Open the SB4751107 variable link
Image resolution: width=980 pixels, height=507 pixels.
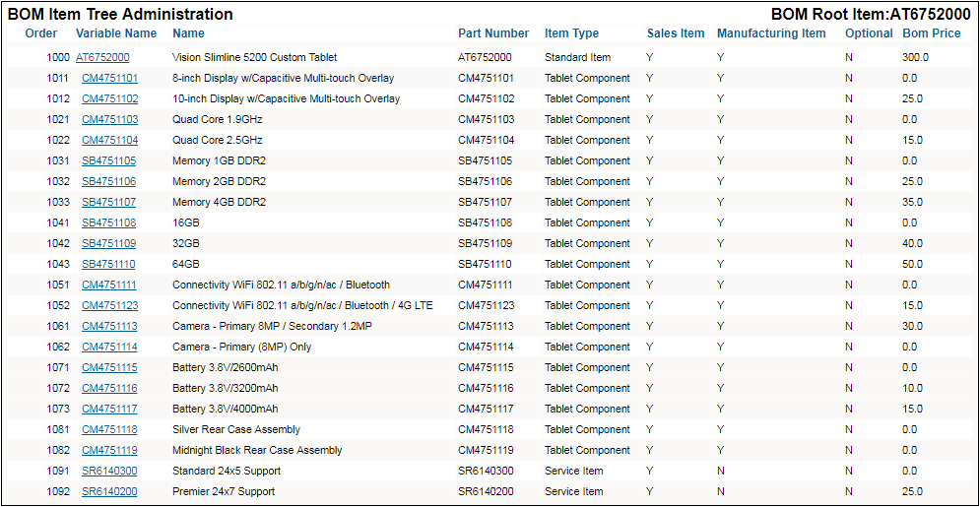pyautogui.click(x=108, y=202)
